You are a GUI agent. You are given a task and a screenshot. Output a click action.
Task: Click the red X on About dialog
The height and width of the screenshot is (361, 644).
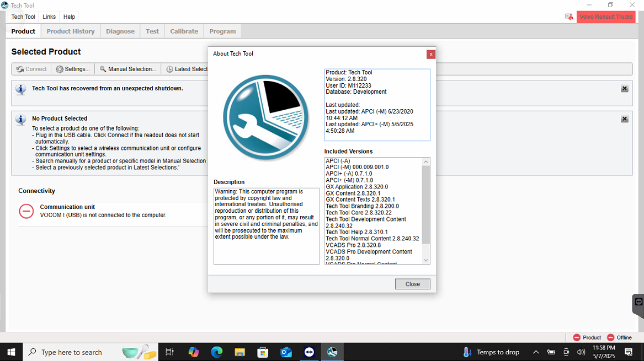point(431,54)
